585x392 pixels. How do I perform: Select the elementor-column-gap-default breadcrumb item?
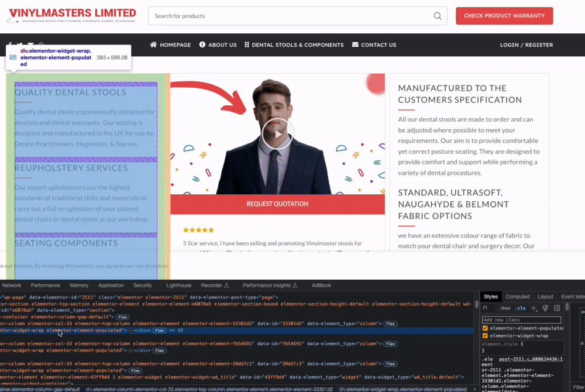[x=40, y=389]
